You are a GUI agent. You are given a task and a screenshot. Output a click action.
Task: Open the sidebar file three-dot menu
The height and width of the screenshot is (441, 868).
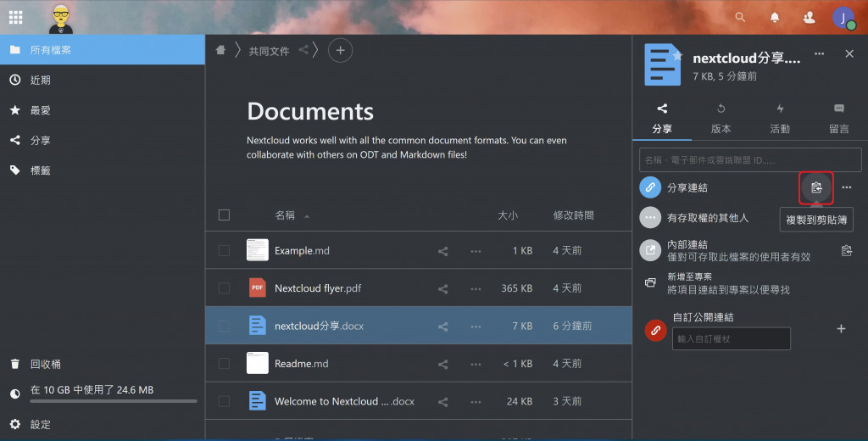click(x=820, y=53)
